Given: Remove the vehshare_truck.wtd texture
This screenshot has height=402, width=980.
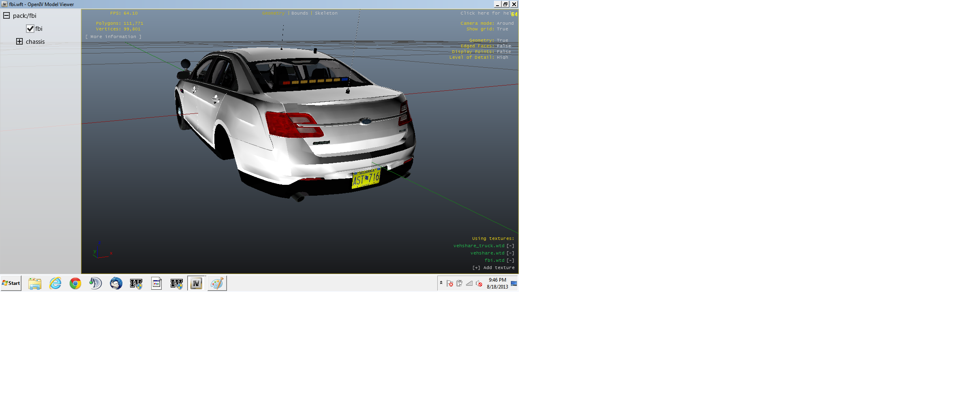Looking at the screenshot, I should coord(510,246).
